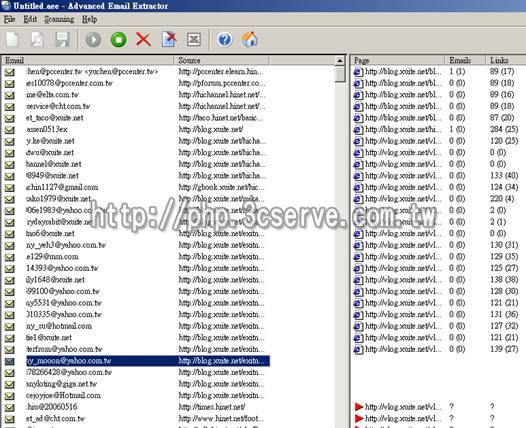Image resolution: width=526 pixels, height=428 pixels.
Task: Click the green Stop scanning icon
Action: point(118,40)
